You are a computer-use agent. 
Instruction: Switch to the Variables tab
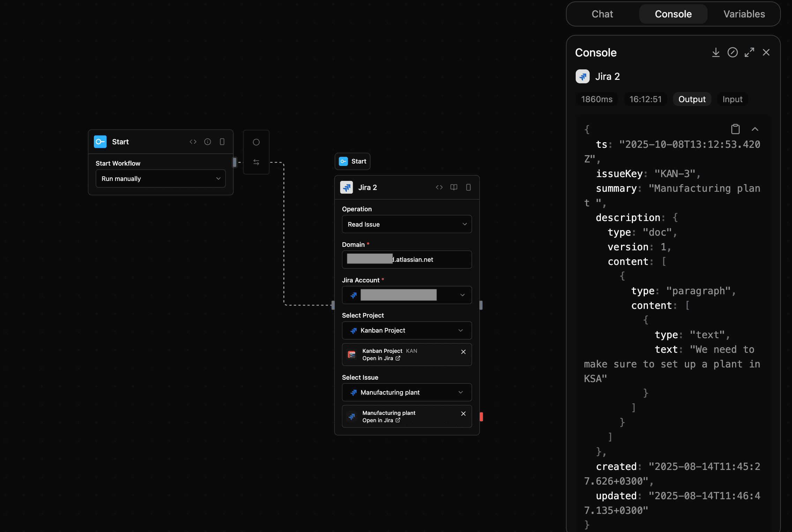[744, 14]
